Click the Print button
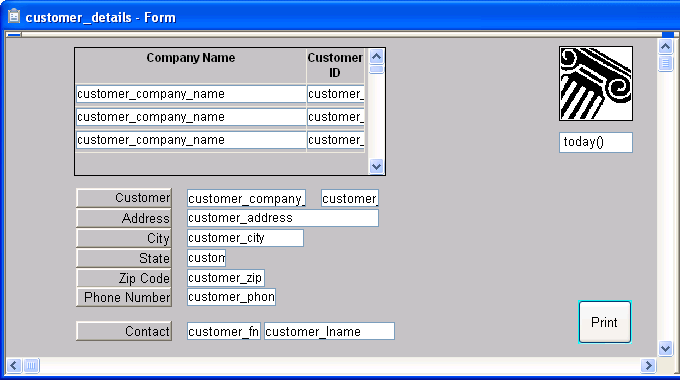Image resolution: width=680 pixels, height=380 pixels. coord(605,322)
